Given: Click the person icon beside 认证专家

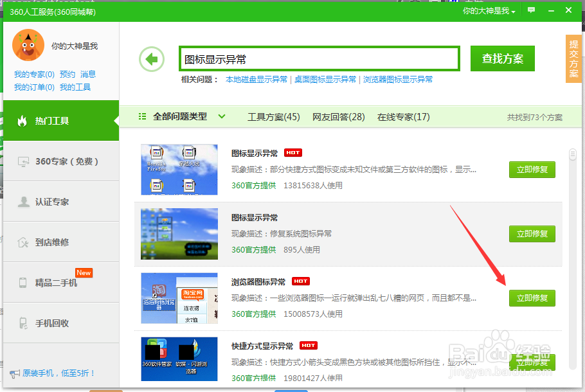Looking at the screenshot, I should pyautogui.click(x=24, y=202).
